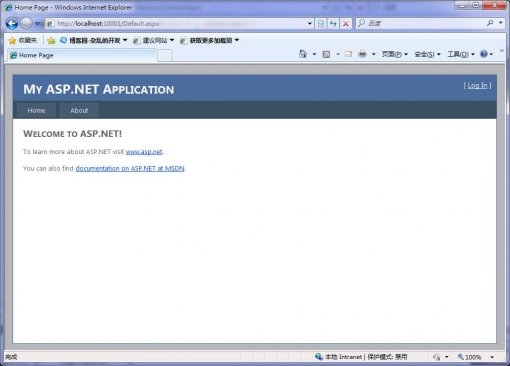Maximize the Internet Explorer window
Screen dimensions: 510x366
coord(476,5)
